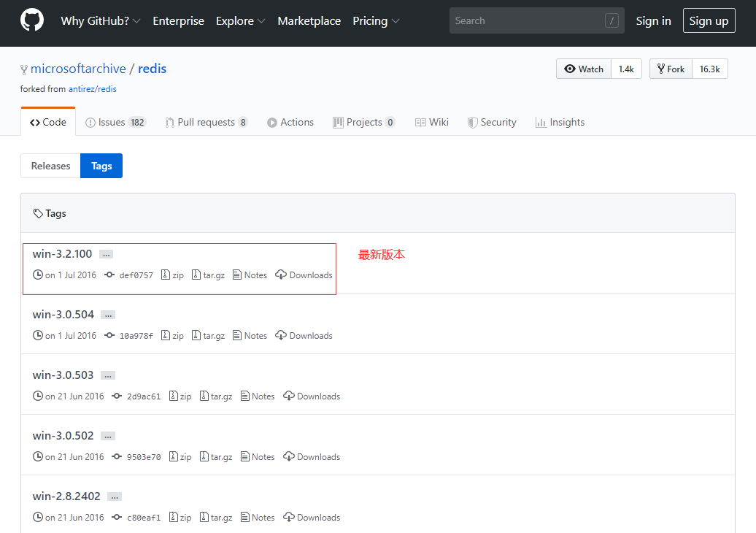Image resolution: width=756 pixels, height=533 pixels.
Task: Open Downloads for win-3.2.100
Action: point(304,275)
